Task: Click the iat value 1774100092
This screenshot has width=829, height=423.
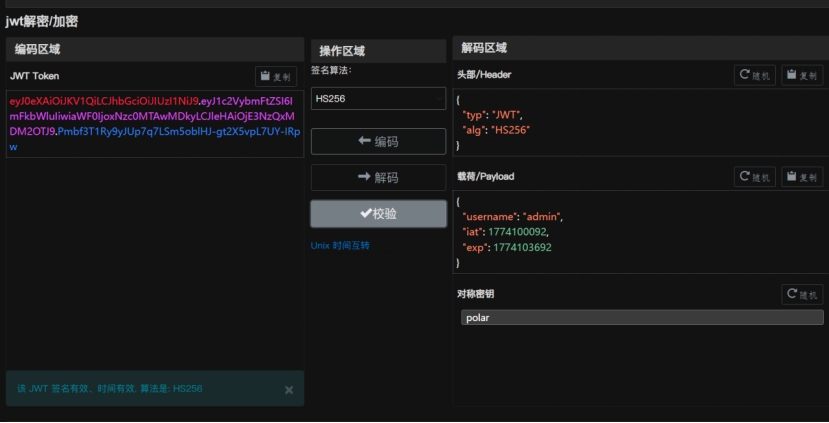Action: [517, 232]
